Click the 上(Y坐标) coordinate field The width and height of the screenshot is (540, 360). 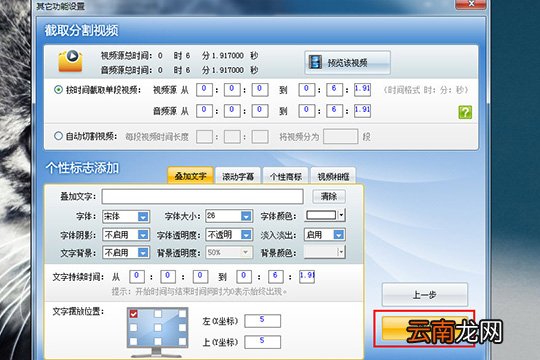click(x=262, y=342)
